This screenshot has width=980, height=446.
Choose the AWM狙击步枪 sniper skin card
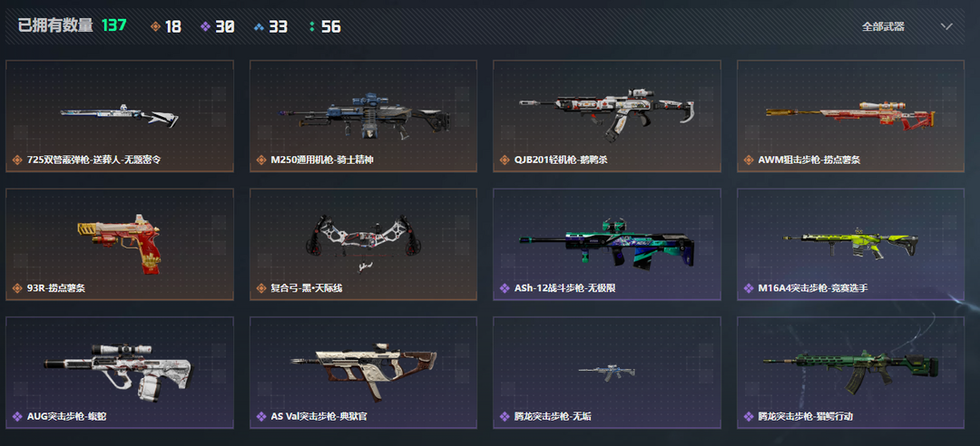click(850, 116)
